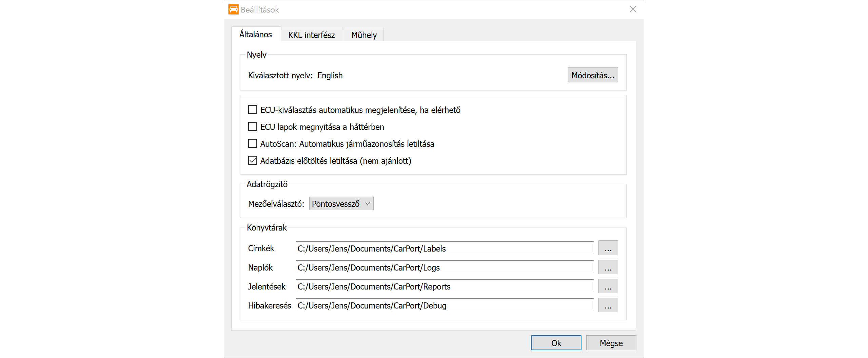868x358 pixels.
Task: Check AutoScan járműazonosítás letiltása option
Action: [x=253, y=144]
